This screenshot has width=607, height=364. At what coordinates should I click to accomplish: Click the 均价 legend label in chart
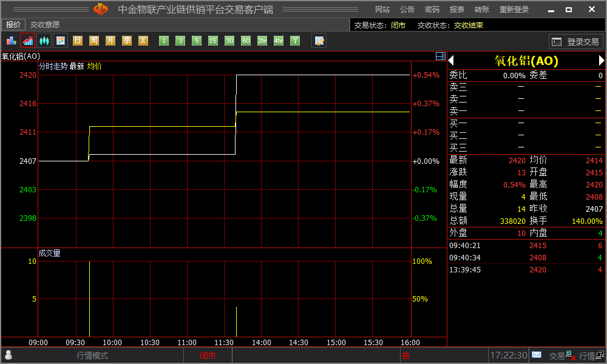click(95, 66)
